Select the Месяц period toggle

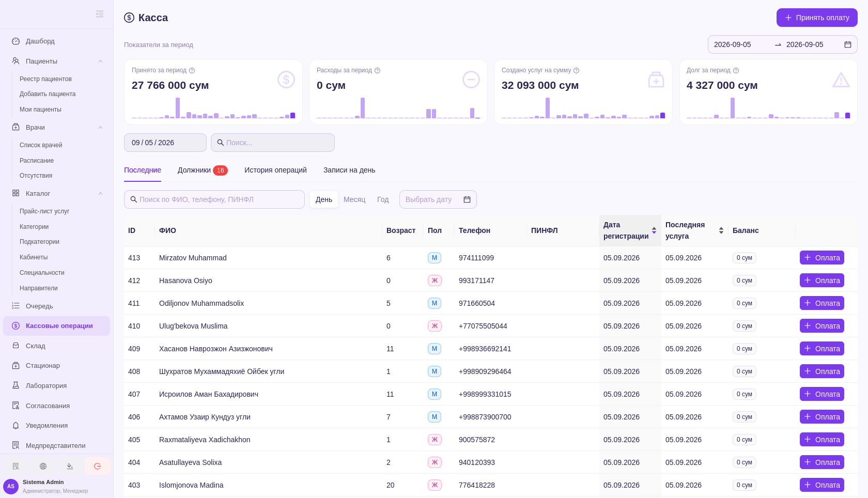(x=354, y=199)
